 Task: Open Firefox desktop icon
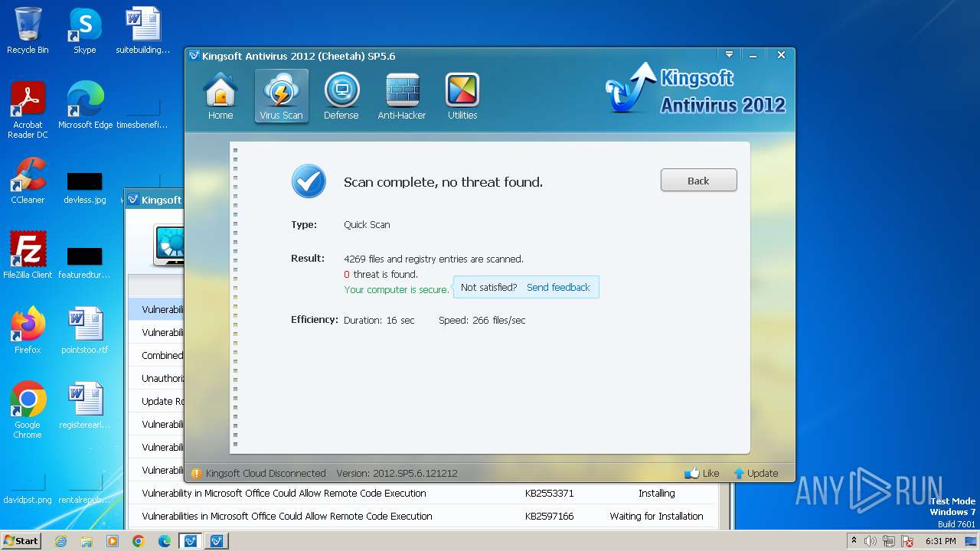[x=28, y=331]
